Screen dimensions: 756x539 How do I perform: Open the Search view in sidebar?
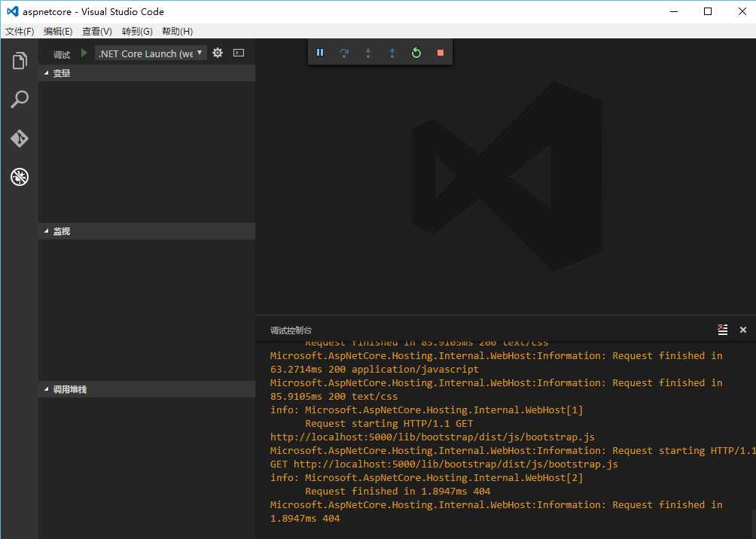click(x=20, y=99)
